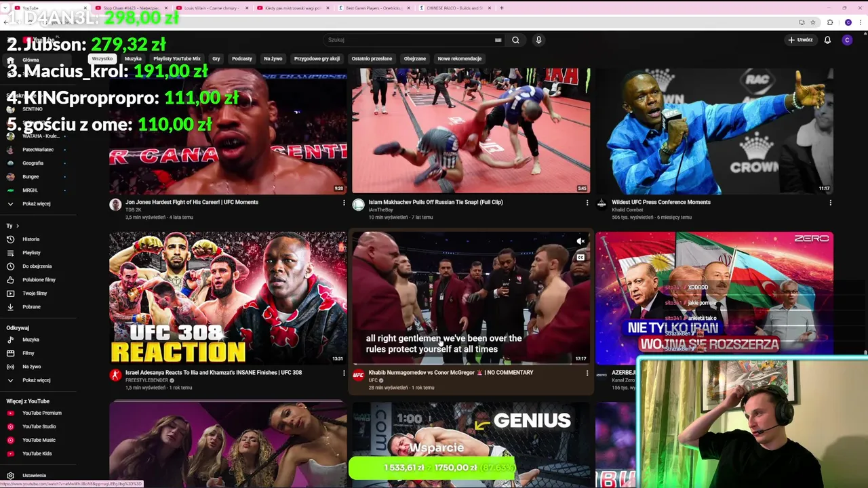
Task: Select the Wszystko filter chip
Action: (x=102, y=59)
